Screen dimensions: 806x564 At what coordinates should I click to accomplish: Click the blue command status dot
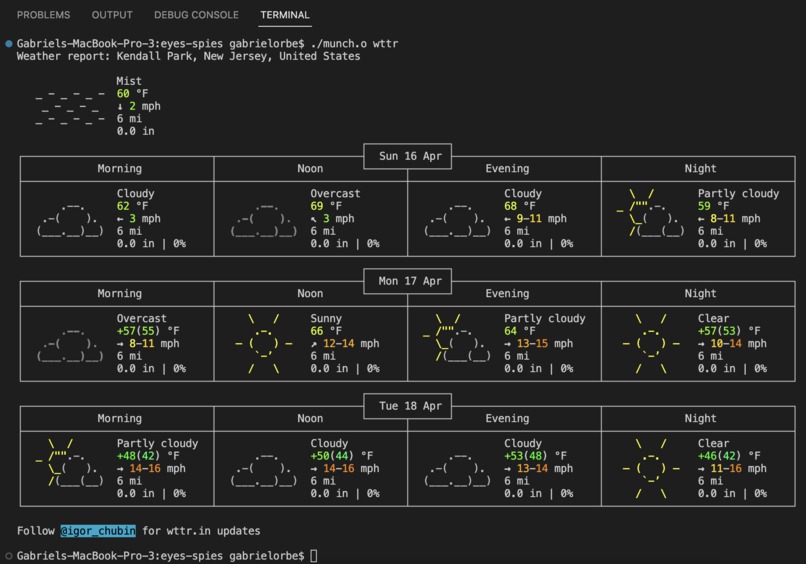9,44
